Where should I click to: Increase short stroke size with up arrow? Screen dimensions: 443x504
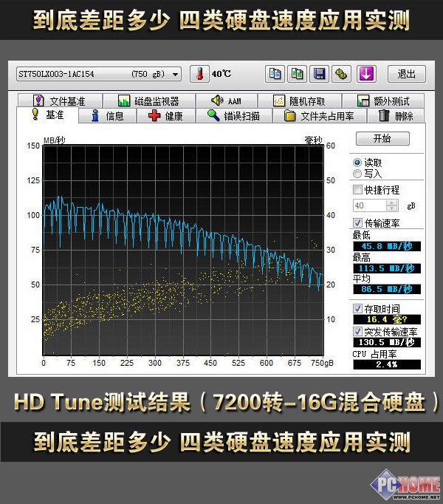coord(391,202)
